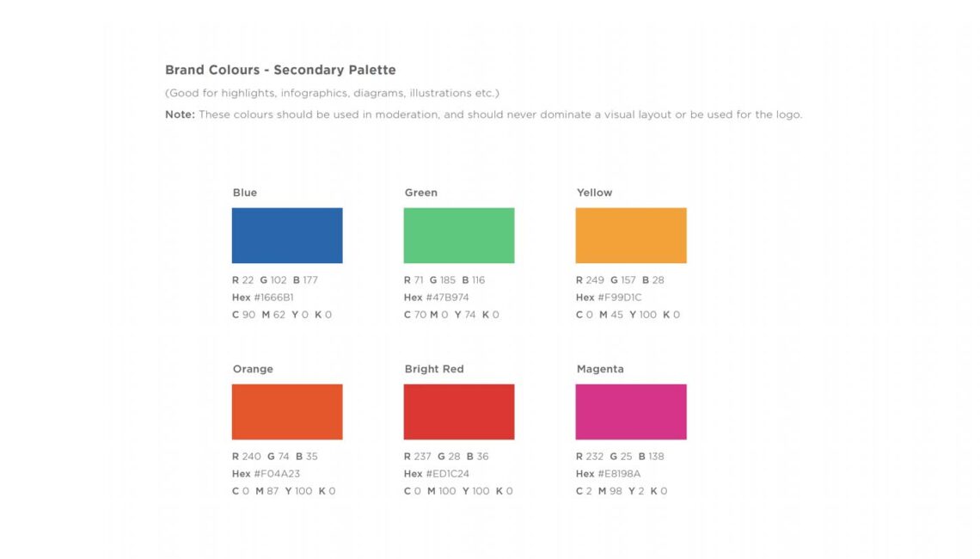Choose the Orange colour swatch
The width and height of the screenshot is (980, 559).
pos(287,411)
